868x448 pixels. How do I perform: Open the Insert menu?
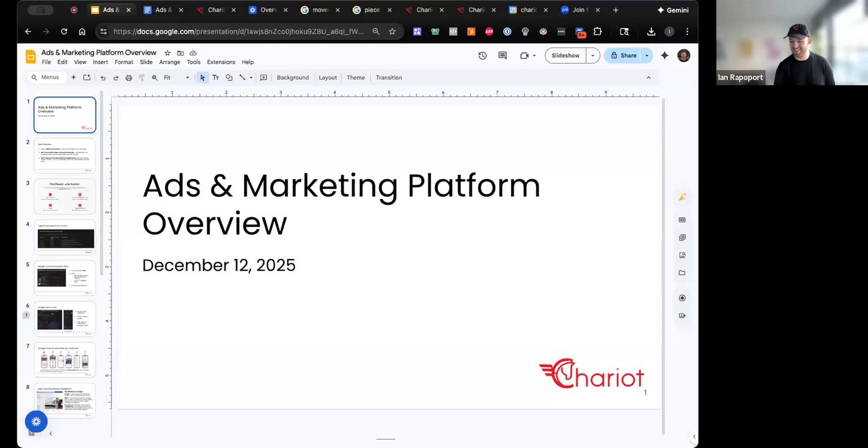(100, 62)
